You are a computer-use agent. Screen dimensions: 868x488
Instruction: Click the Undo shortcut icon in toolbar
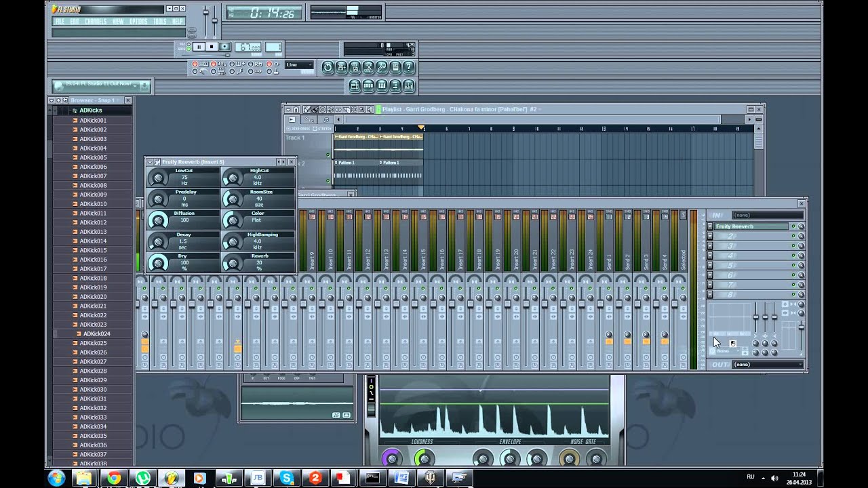pyautogui.click(x=328, y=68)
